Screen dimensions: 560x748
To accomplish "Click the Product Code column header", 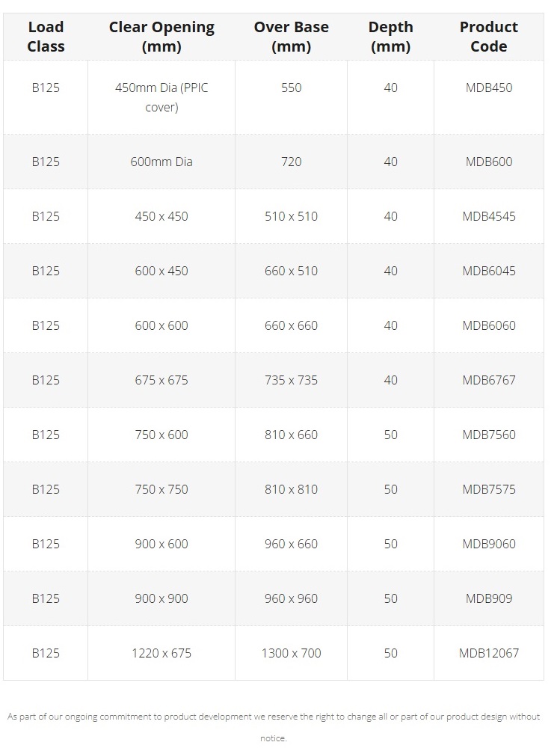I will pyautogui.click(x=489, y=37).
